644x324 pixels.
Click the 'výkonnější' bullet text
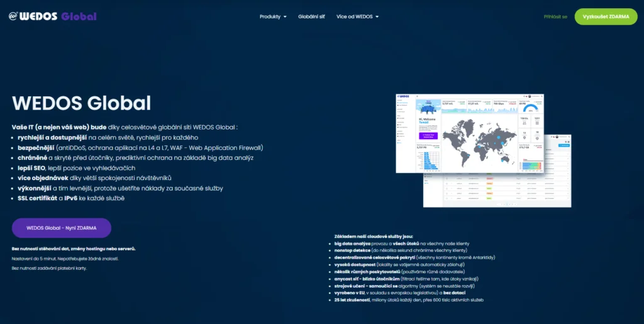click(120, 189)
